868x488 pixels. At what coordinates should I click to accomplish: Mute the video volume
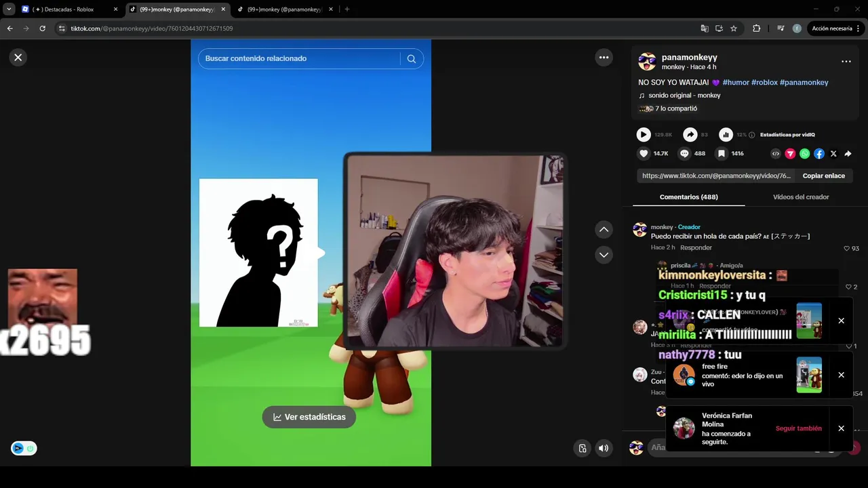point(604,448)
